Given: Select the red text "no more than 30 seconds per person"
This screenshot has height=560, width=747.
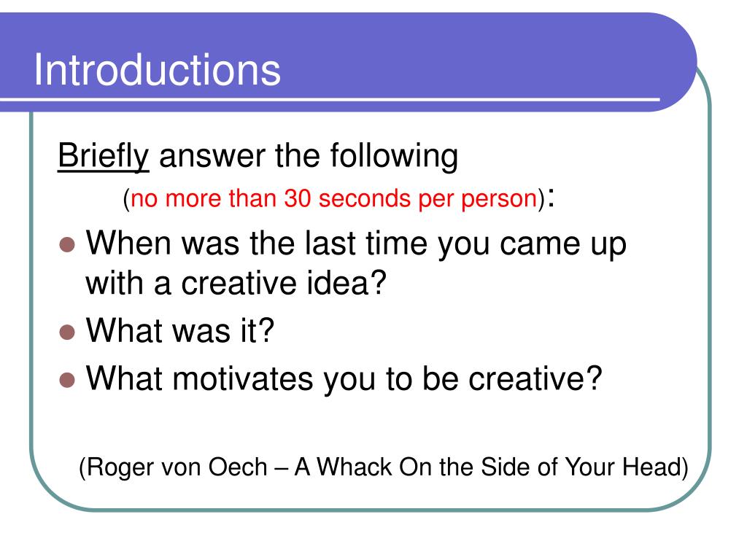Looking at the screenshot, I should pyautogui.click(x=334, y=198).
